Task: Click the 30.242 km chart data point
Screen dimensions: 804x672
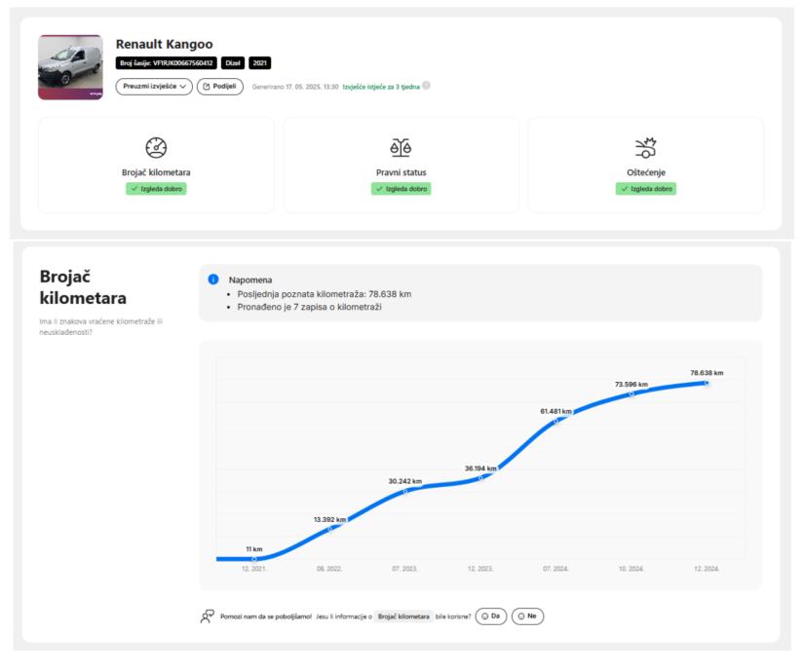Action: click(x=405, y=492)
